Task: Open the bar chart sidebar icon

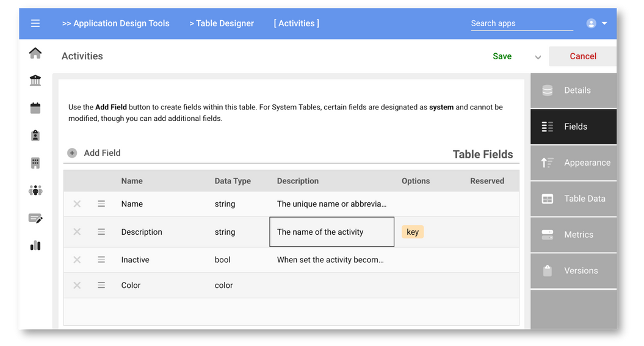Action: point(35,246)
